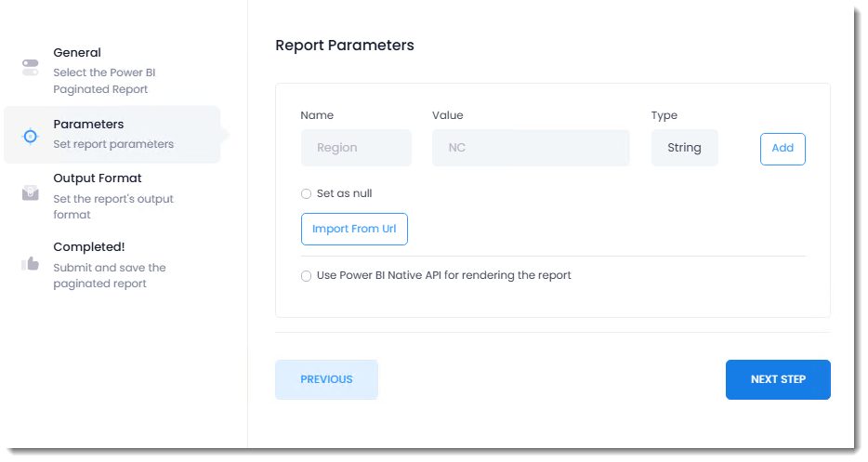
Task: Click the Import From Url button
Action: click(354, 229)
